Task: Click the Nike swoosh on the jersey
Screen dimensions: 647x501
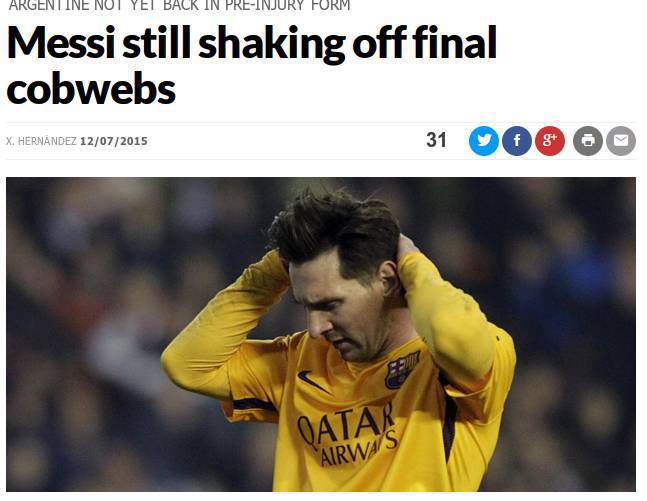Action: [314, 382]
